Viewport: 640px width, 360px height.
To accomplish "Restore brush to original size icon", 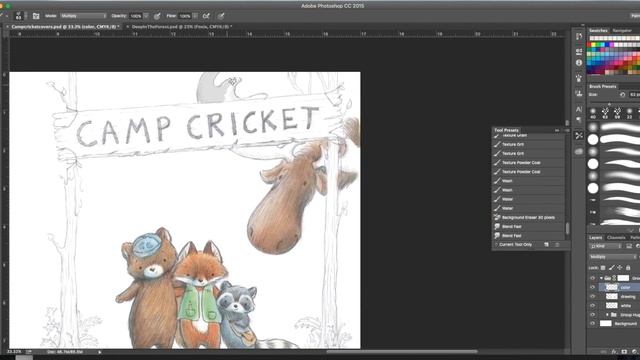I will pos(622,95).
